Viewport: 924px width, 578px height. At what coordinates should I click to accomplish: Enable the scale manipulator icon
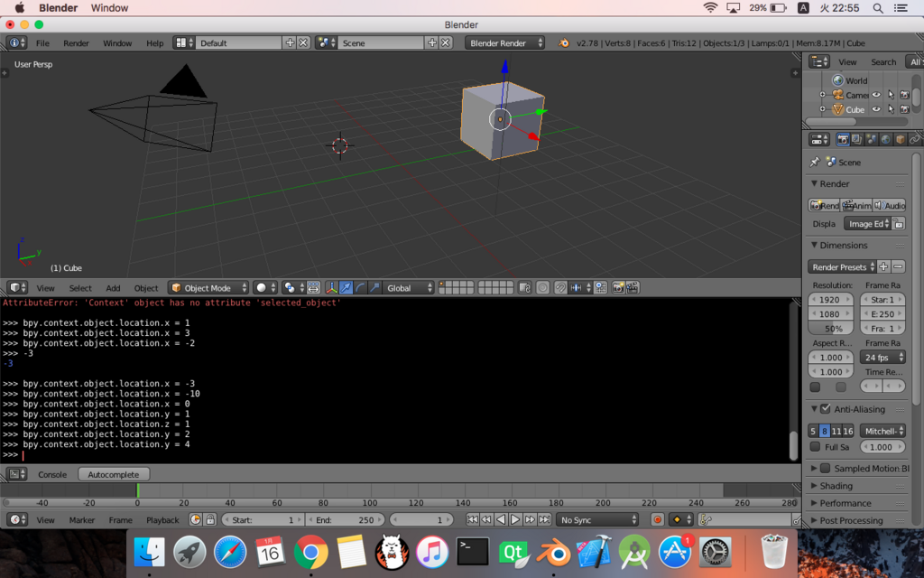(x=374, y=288)
